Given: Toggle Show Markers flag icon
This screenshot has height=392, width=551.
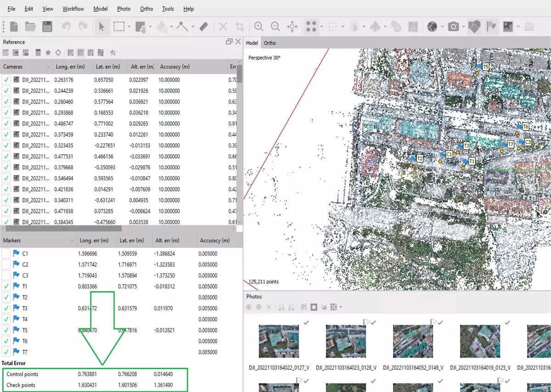Looking at the screenshot, I should point(491,27).
